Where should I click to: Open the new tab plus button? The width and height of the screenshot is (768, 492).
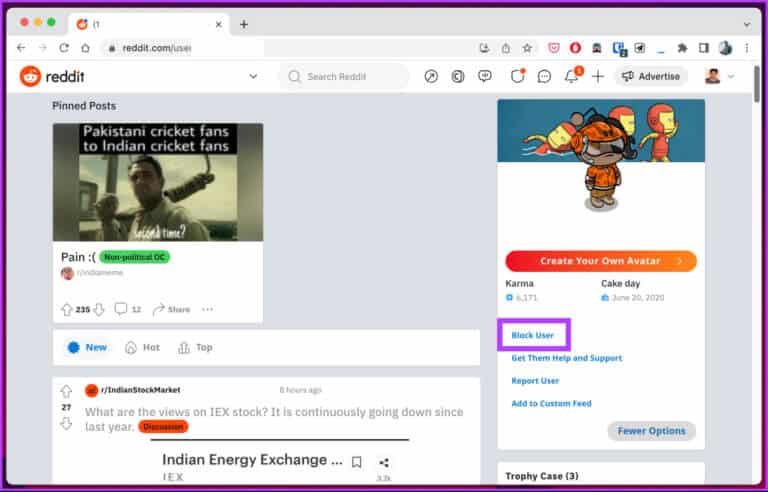tap(243, 25)
